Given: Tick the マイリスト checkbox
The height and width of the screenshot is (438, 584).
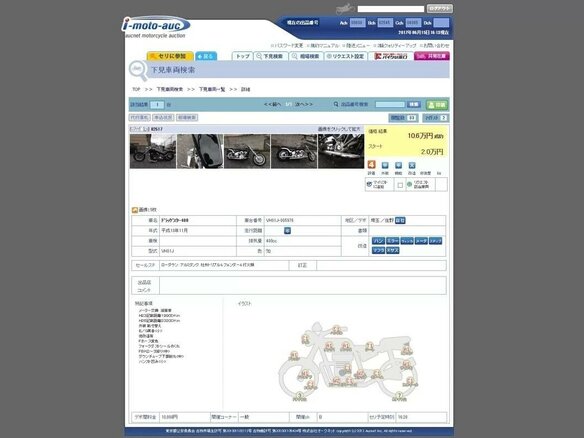Looking at the screenshot, I should 400,185.
